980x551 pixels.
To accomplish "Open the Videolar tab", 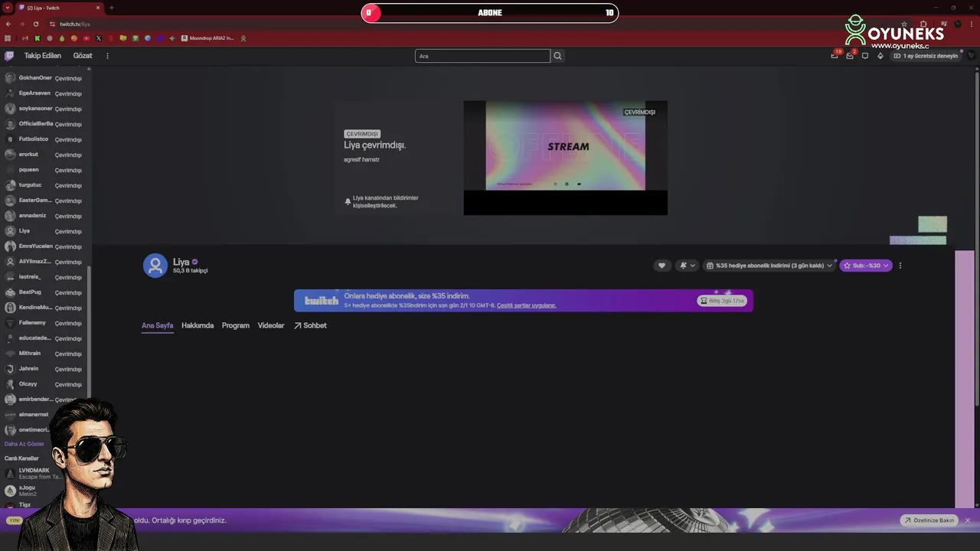I will (271, 325).
